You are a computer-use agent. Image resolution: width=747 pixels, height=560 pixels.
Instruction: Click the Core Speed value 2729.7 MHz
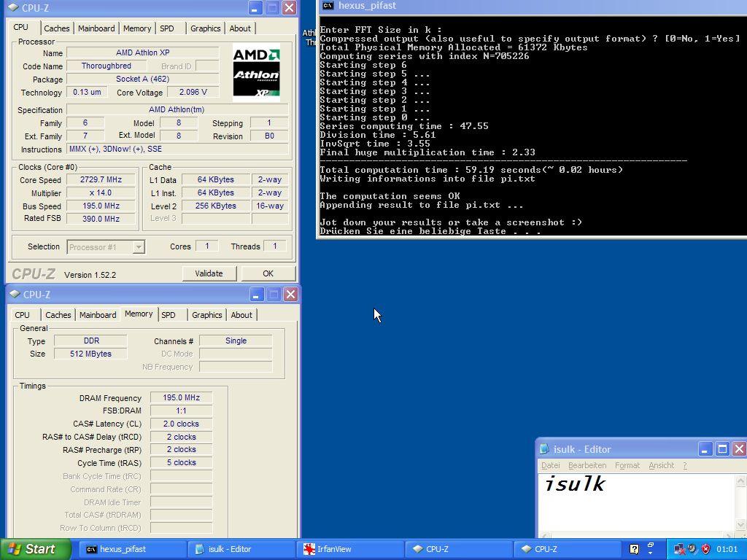(101, 179)
